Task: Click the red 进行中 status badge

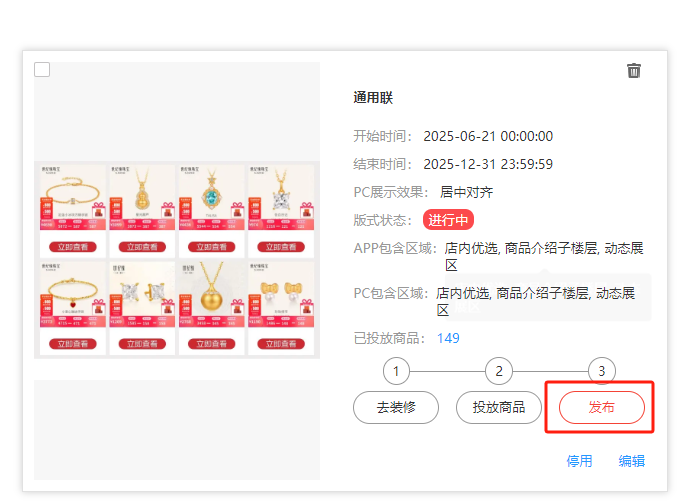Action: click(448, 220)
